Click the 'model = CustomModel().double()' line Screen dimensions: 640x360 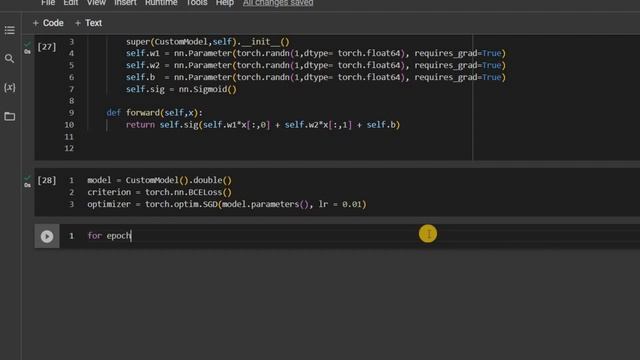(159, 180)
